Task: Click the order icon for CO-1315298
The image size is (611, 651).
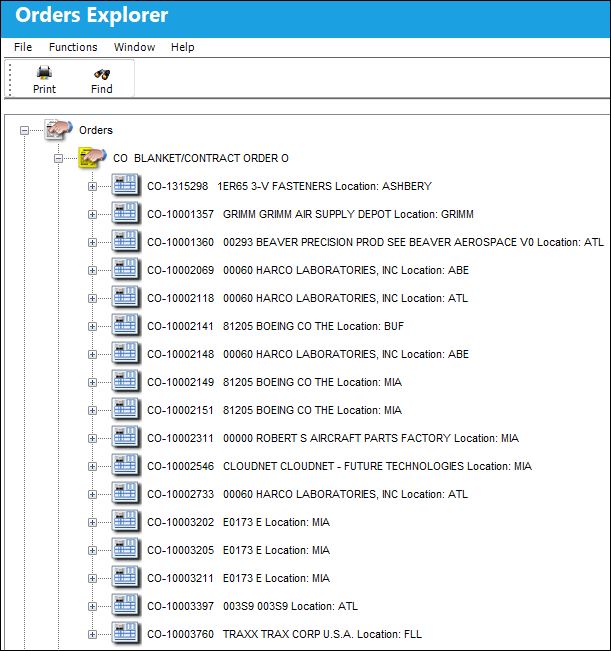Action: (x=125, y=186)
